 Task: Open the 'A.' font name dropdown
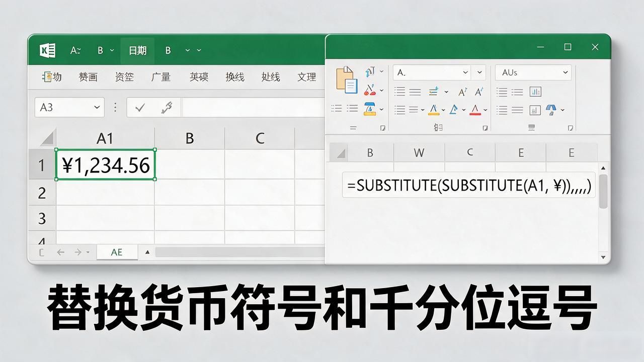[x=465, y=72]
